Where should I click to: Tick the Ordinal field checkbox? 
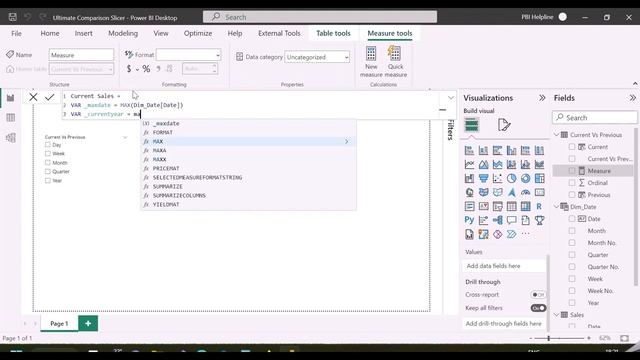pyautogui.click(x=572, y=183)
